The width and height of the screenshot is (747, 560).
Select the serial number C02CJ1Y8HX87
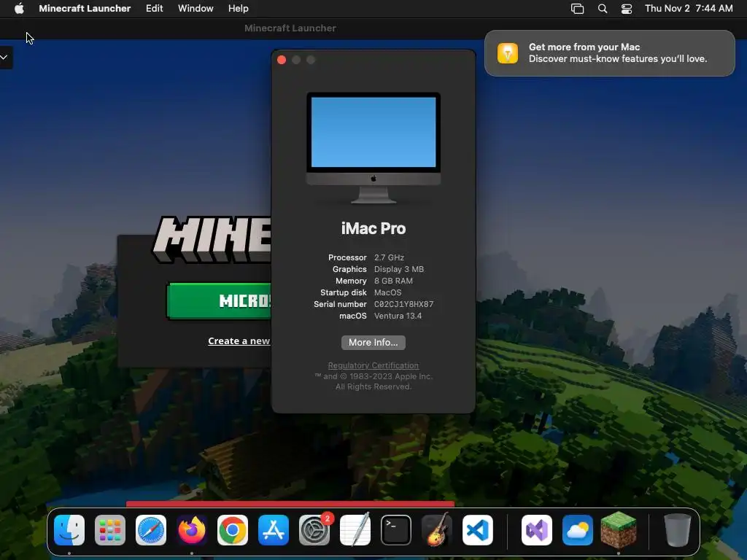403,304
